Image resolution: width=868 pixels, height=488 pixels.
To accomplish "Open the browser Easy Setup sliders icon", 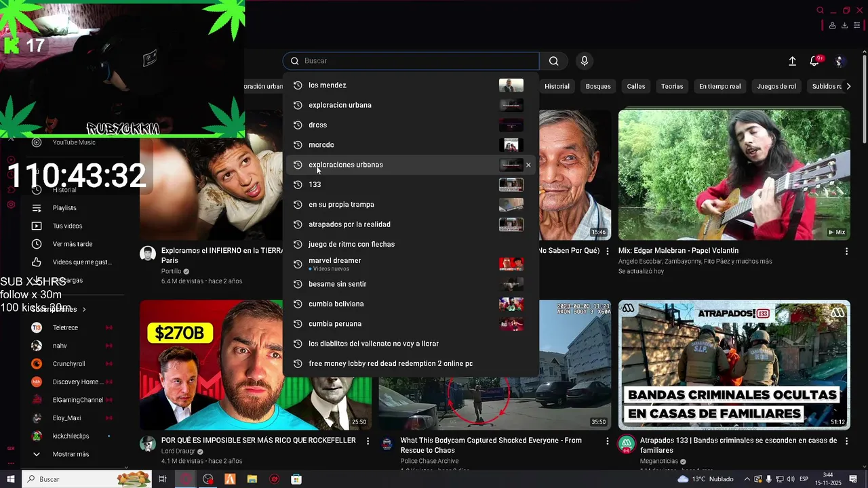I will pyautogui.click(x=857, y=25).
